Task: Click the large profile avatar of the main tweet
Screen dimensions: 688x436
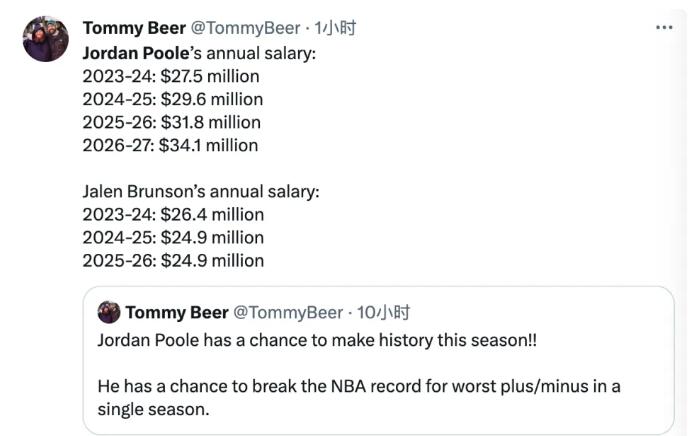Action: tap(46, 39)
